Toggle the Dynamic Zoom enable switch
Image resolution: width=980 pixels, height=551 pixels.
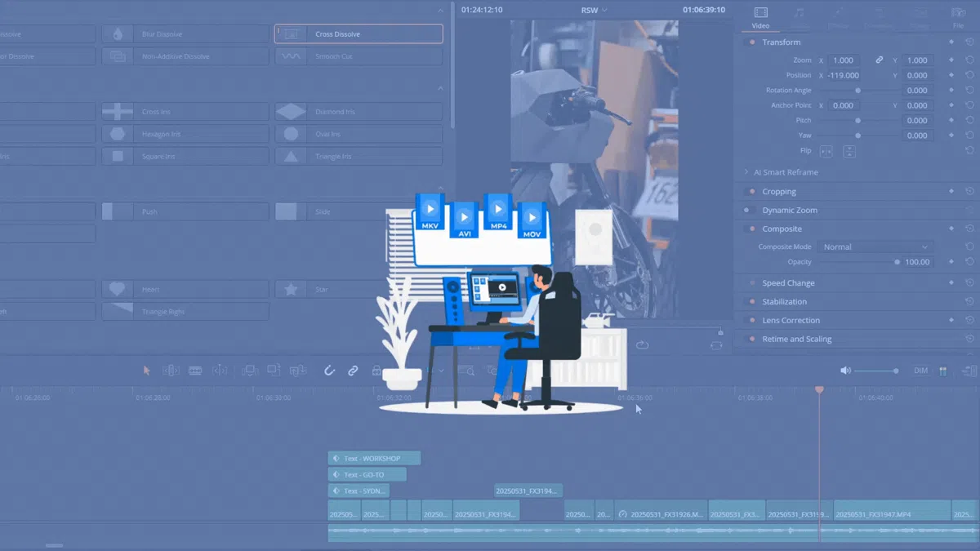[x=751, y=211]
